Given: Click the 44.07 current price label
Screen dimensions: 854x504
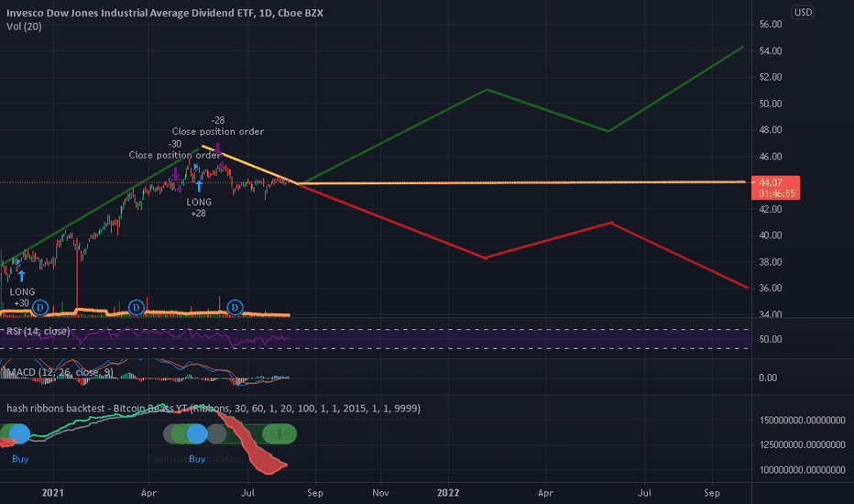Looking at the screenshot, I should [775, 188].
